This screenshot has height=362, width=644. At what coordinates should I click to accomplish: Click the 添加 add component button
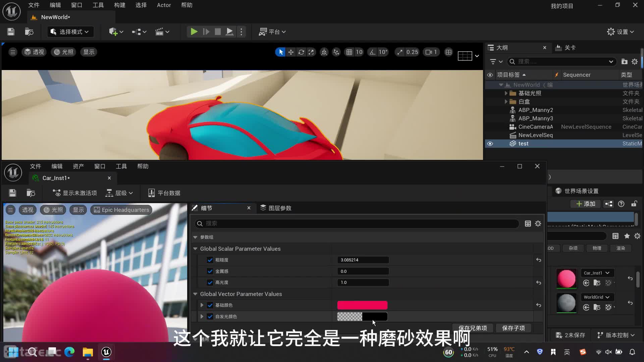(x=586, y=204)
